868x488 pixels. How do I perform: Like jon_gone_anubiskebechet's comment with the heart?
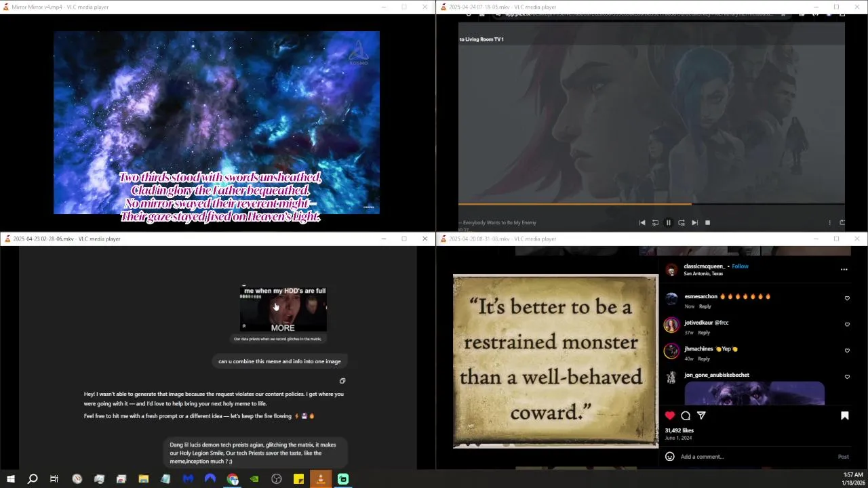tap(847, 377)
